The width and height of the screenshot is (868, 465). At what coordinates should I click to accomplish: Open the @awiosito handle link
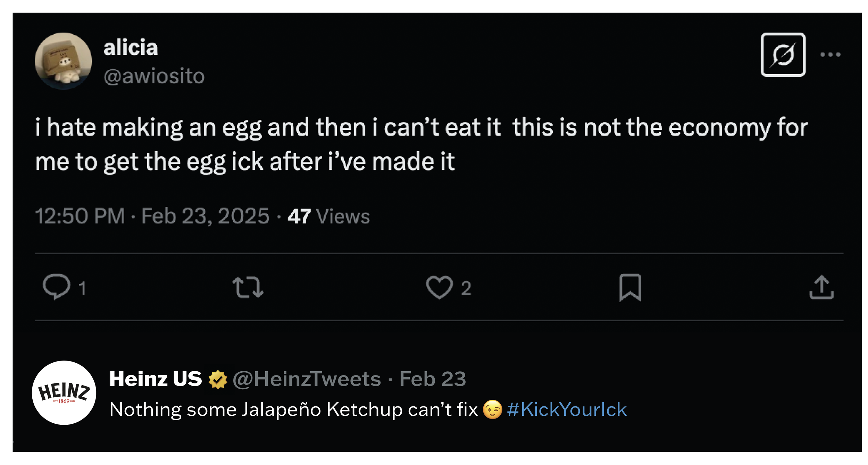pos(154,76)
